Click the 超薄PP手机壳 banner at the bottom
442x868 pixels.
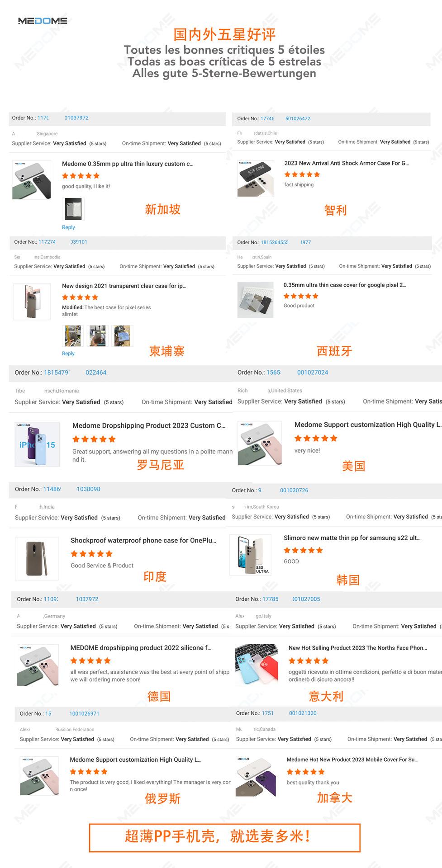click(224, 838)
